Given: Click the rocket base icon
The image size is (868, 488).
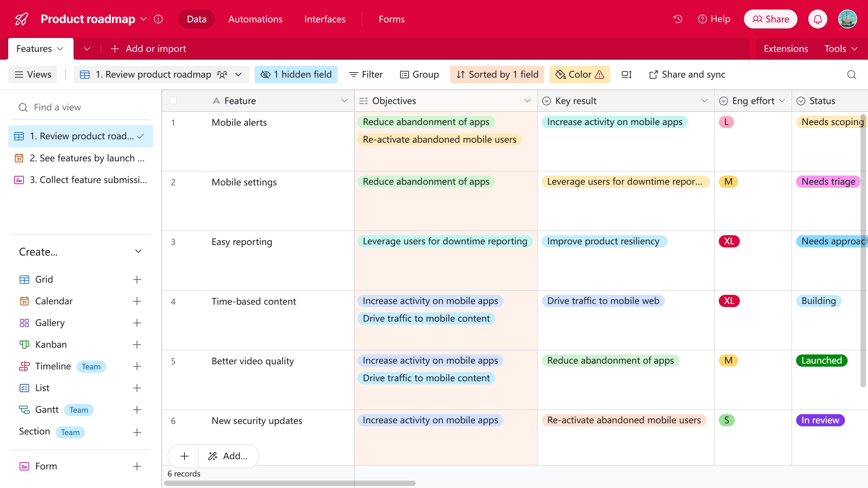Looking at the screenshot, I should (22, 19).
